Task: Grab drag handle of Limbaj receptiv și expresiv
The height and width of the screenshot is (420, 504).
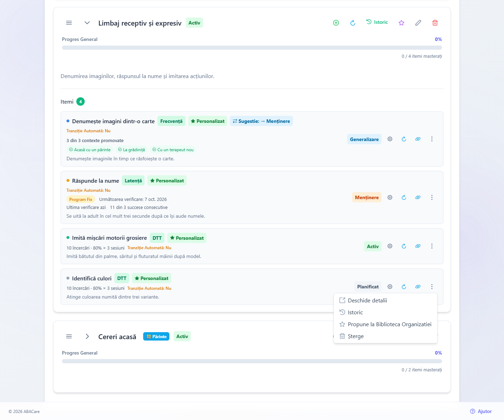Action: [x=69, y=23]
